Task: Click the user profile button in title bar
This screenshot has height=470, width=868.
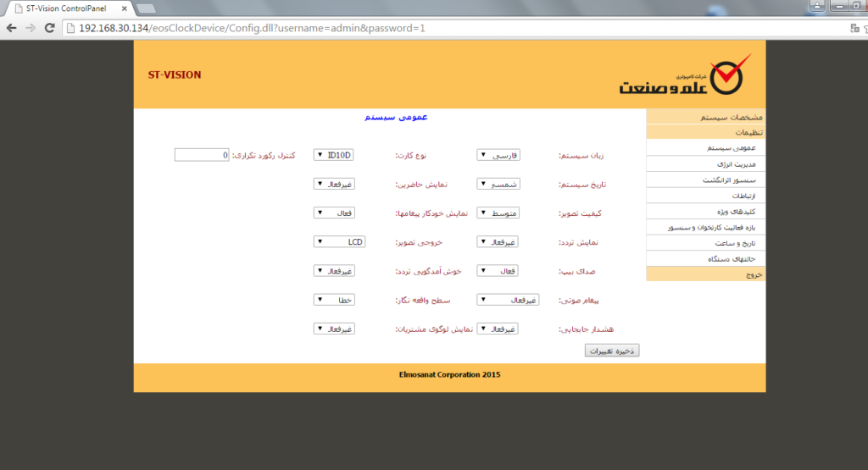Action: 817,6
